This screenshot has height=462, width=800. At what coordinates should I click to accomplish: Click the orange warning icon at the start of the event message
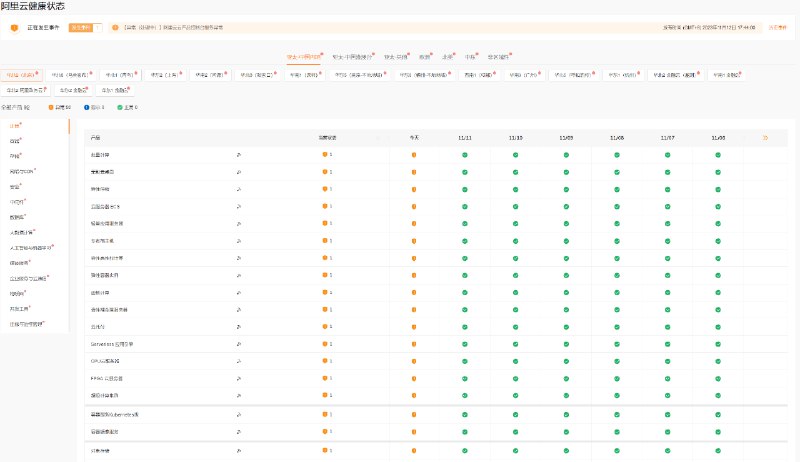click(x=115, y=28)
